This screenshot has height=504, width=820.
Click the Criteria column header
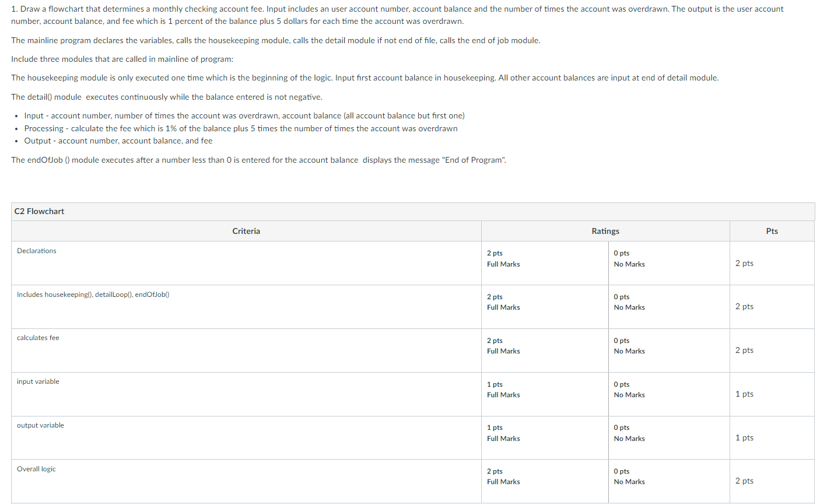pos(246,231)
